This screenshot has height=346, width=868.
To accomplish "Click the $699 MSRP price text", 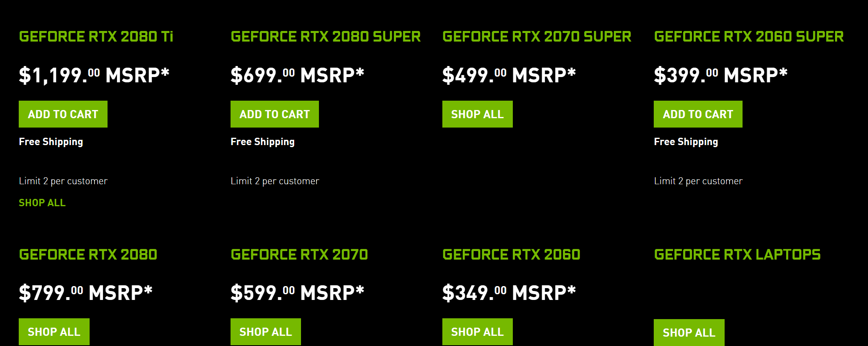I will coord(297,75).
